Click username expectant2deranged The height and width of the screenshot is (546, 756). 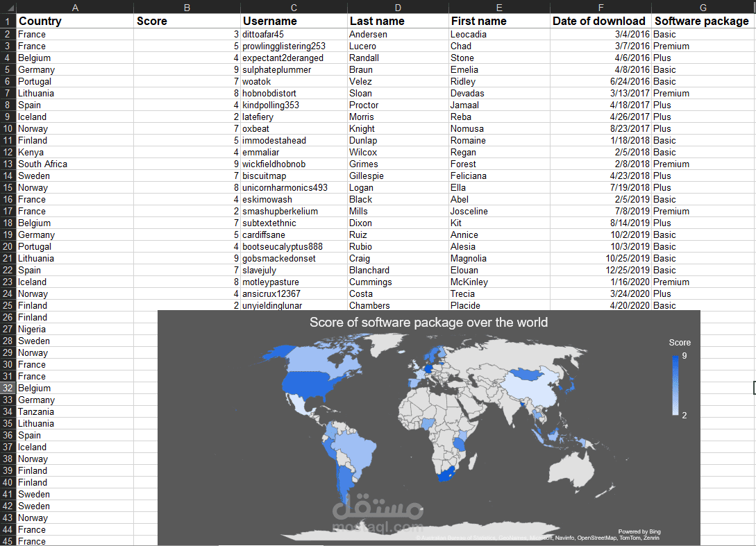click(294, 58)
